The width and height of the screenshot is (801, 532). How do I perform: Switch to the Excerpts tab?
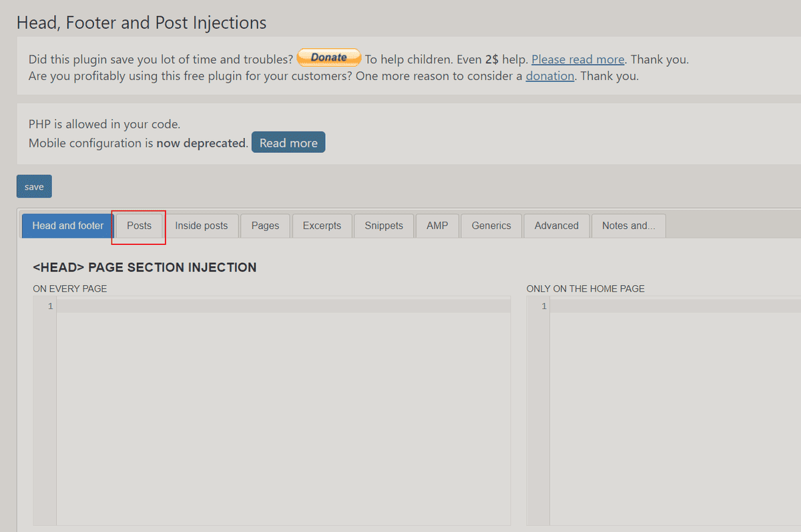point(322,226)
